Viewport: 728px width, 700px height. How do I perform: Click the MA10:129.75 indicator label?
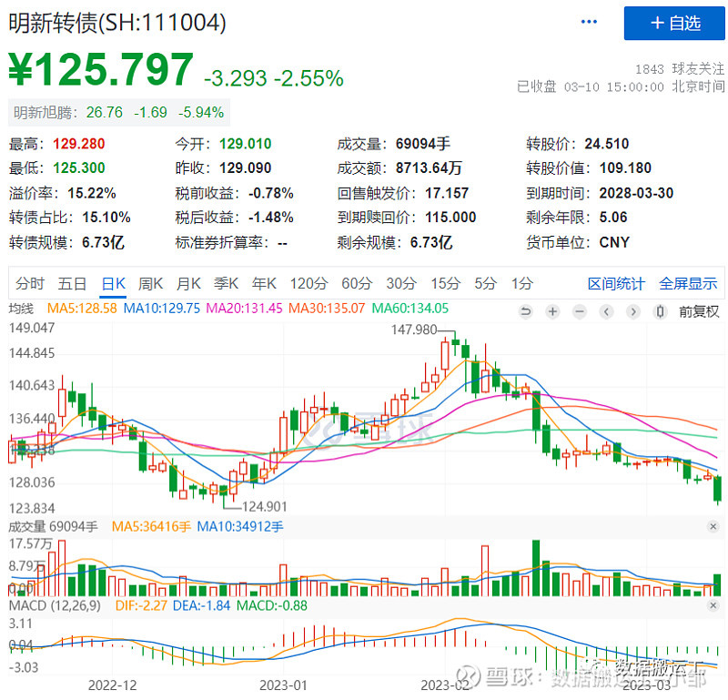point(162,309)
